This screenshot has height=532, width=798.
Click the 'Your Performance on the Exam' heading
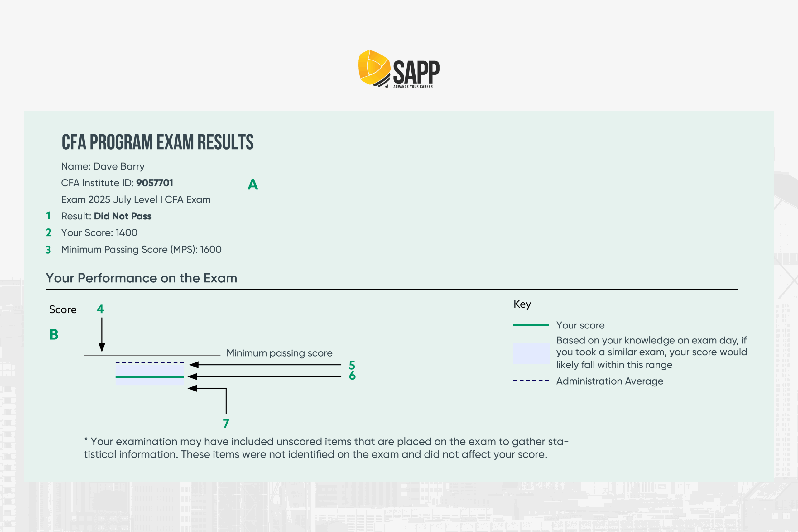[142, 278]
